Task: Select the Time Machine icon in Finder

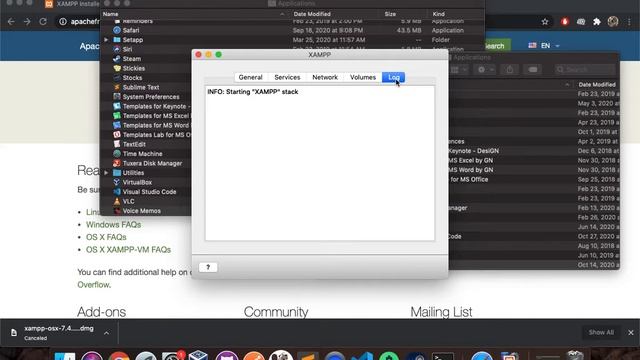Action: pos(117,153)
